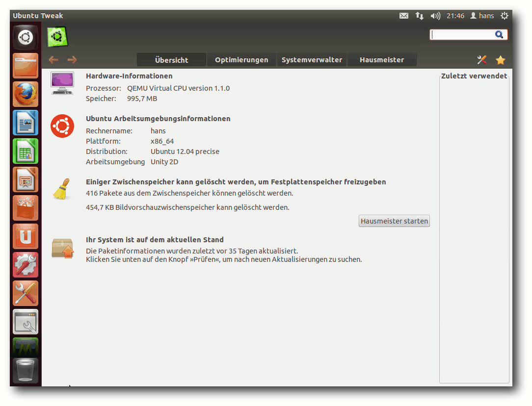Viewport: 532px width, 406px height.
Task: Open LibreOffice Calc from the launcher
Action: tap(26, 151)
